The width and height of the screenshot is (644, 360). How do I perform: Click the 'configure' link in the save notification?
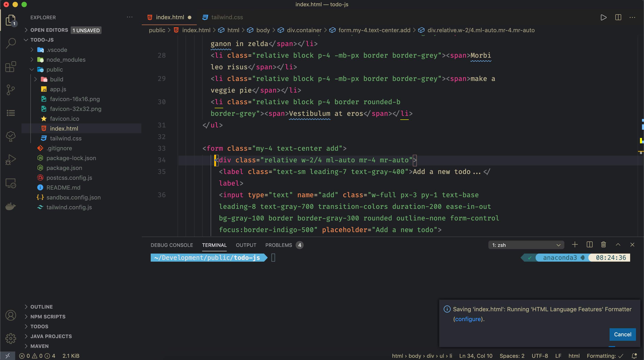pos(468,319)
